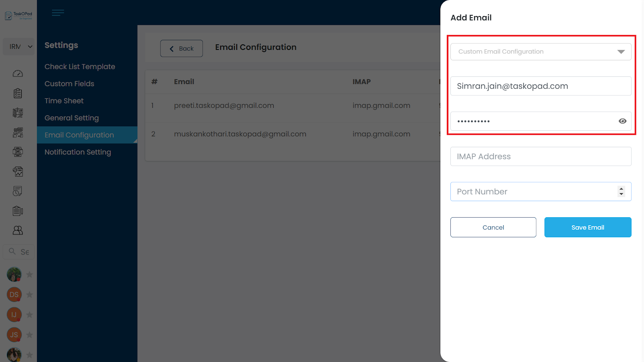Viewport: 644px width, 362px height.
Task: Open Notification Setting
Action: coord(78,152)
